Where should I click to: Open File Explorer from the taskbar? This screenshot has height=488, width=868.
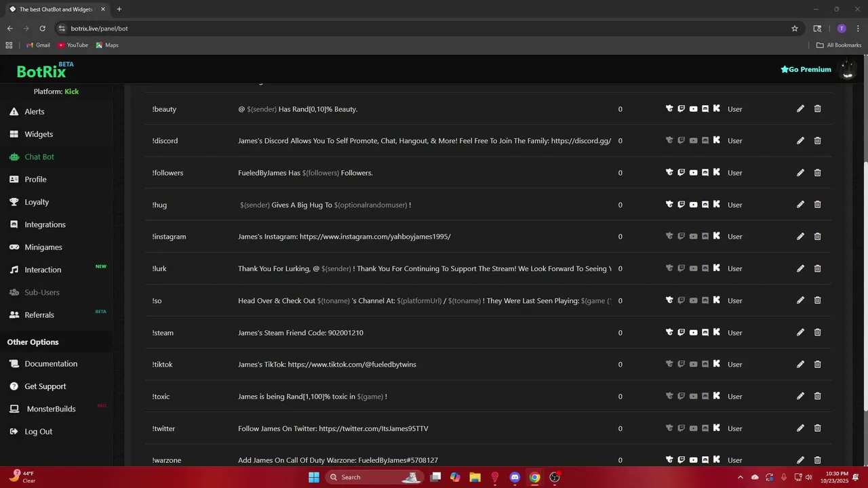click(475, 477)
